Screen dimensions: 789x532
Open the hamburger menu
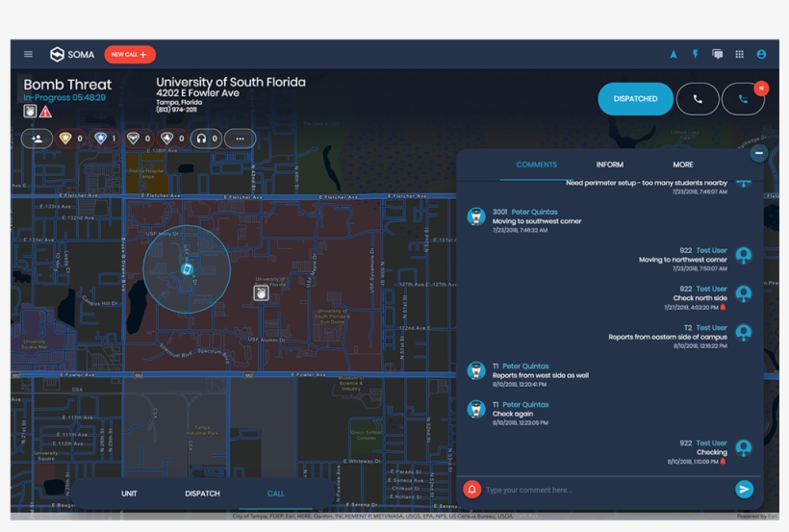pos(28,55)
